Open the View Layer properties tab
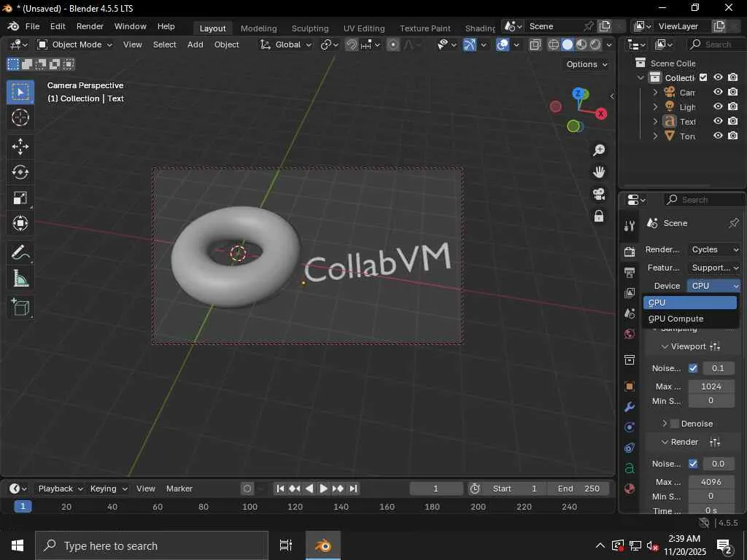Viewport: 747px width, 560px height. (x=630, y=293)
